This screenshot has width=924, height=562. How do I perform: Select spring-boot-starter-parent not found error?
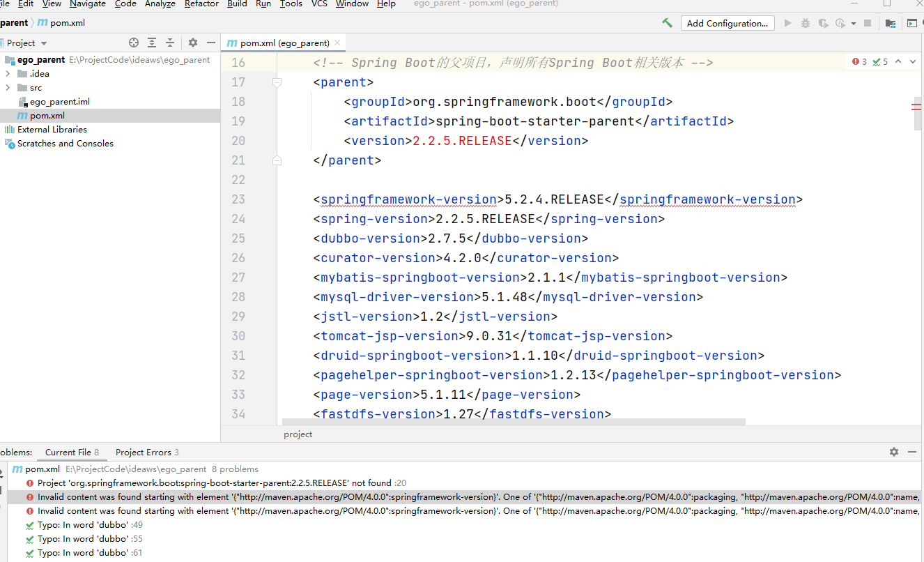pos(465,483)
